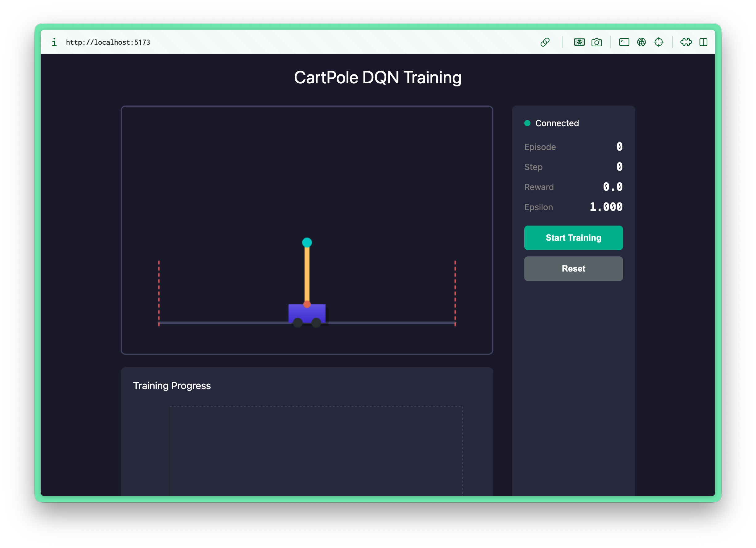Open the terminal console icon

tap(624, 42)
